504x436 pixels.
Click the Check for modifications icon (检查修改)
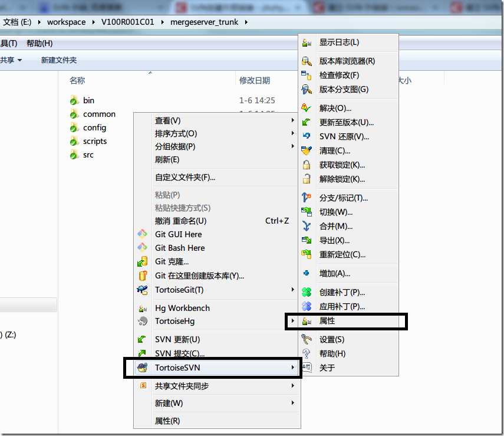click(307, 76)
